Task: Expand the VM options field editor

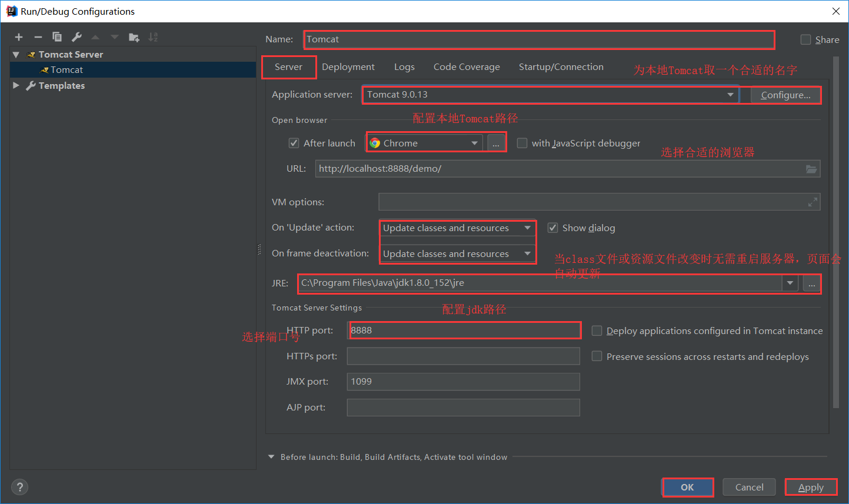Action: (813, 202)
